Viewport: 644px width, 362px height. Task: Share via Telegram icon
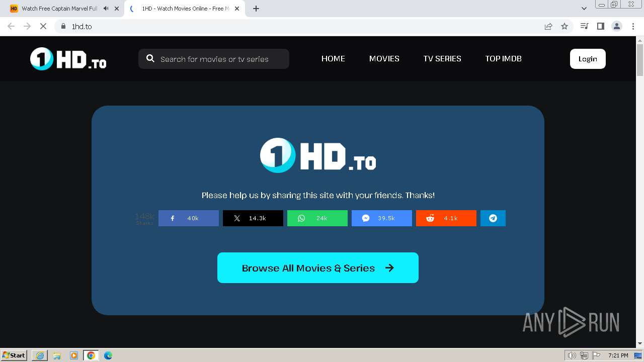(x=493, y=218)
